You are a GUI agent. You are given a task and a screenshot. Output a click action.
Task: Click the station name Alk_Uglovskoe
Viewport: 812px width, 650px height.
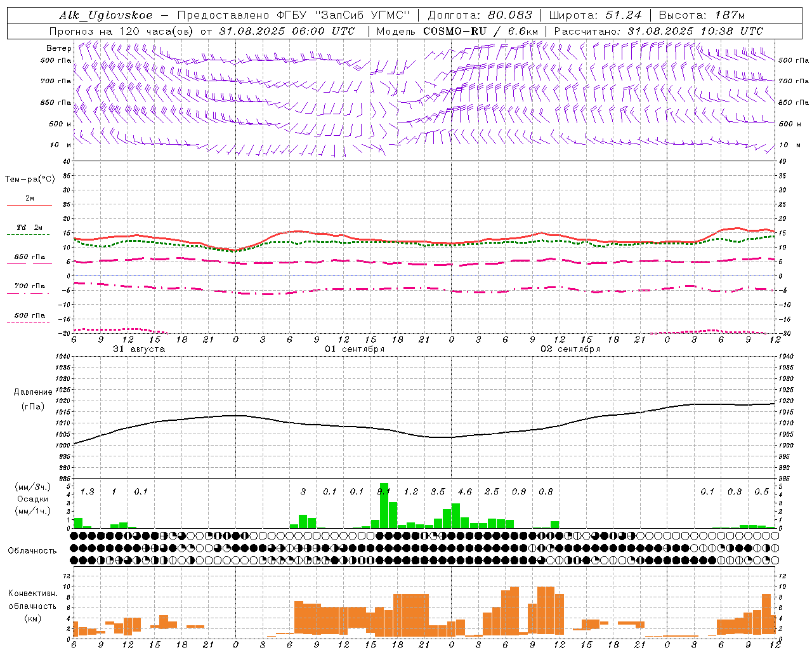106,15
